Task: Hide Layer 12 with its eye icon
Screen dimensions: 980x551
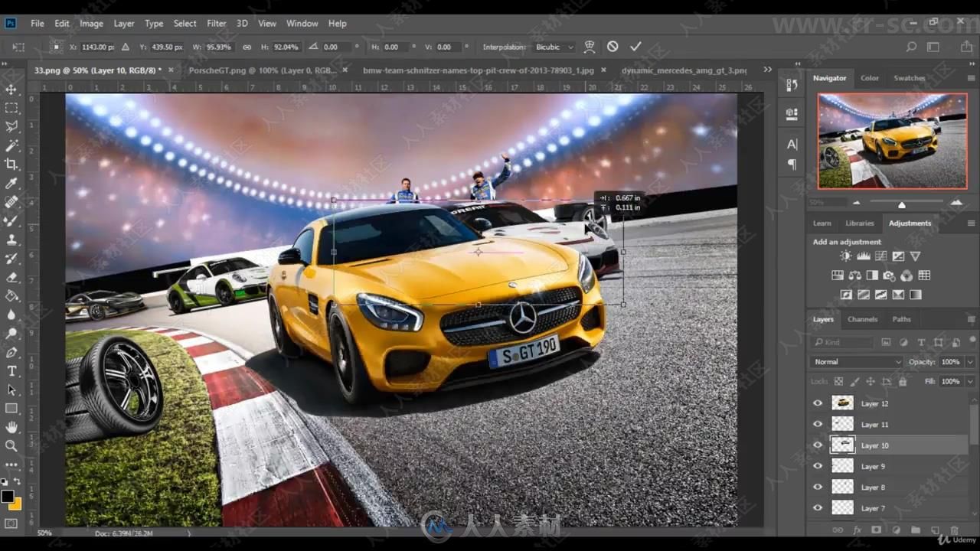Action: pyautogui.click(x=818, y=403)
